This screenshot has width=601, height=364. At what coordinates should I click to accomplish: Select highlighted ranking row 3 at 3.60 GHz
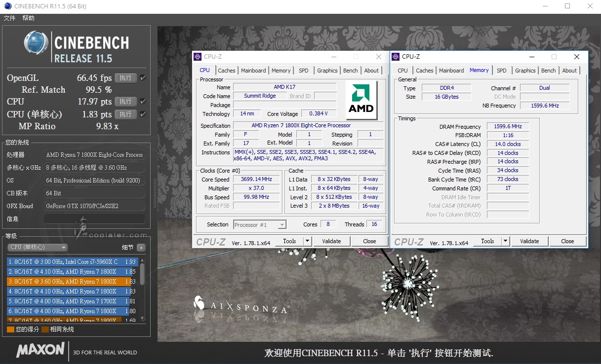tap(72, 282)
